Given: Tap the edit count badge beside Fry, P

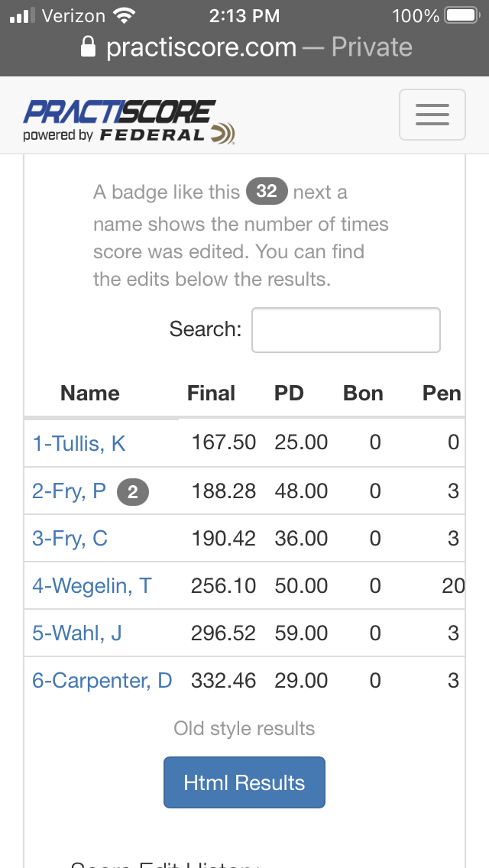Looking at the screenshot, I should pos(133,492).
